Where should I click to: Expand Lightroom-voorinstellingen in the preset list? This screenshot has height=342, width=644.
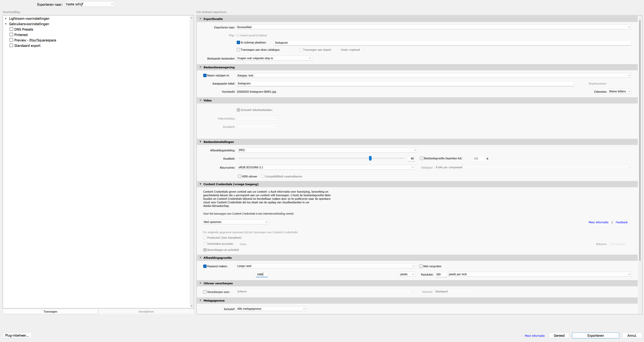coord(6,18)
